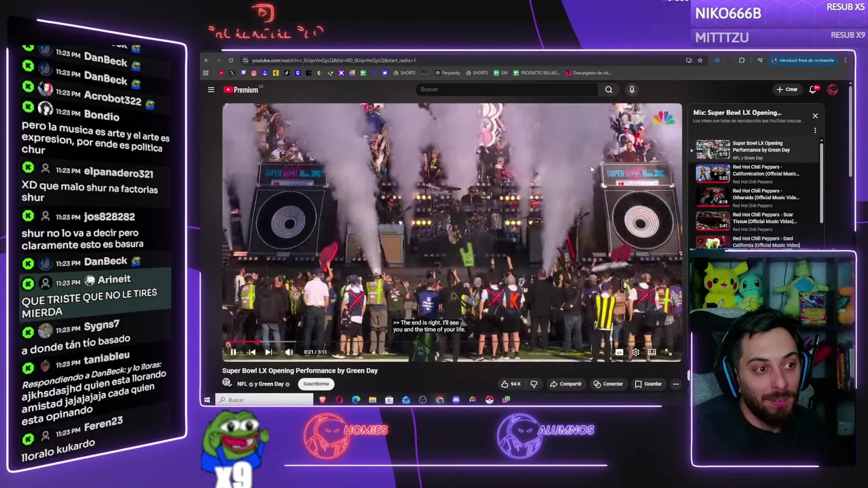Image resolution: width=868 pixels, height=488 pixels.
Task: Open Brave from the taskbar
Action: tap(322, 400)
